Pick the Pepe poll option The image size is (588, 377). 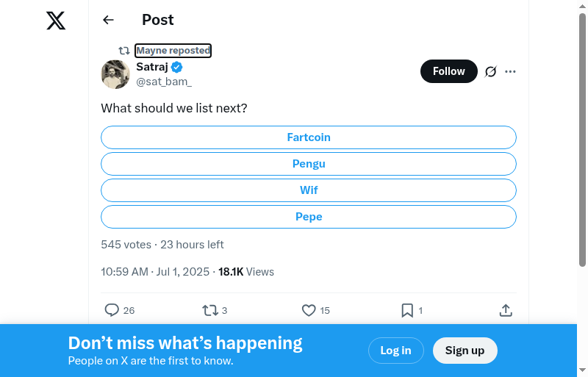[309, 217]
